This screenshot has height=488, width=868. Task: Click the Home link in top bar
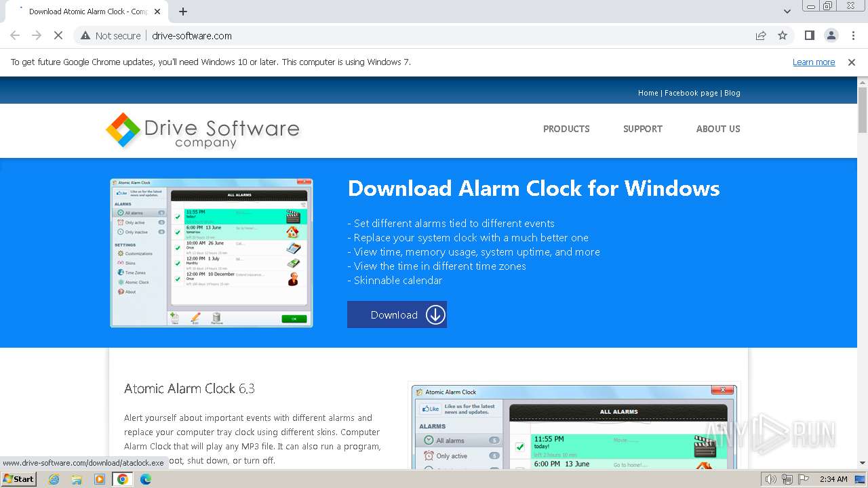(648, 93)
